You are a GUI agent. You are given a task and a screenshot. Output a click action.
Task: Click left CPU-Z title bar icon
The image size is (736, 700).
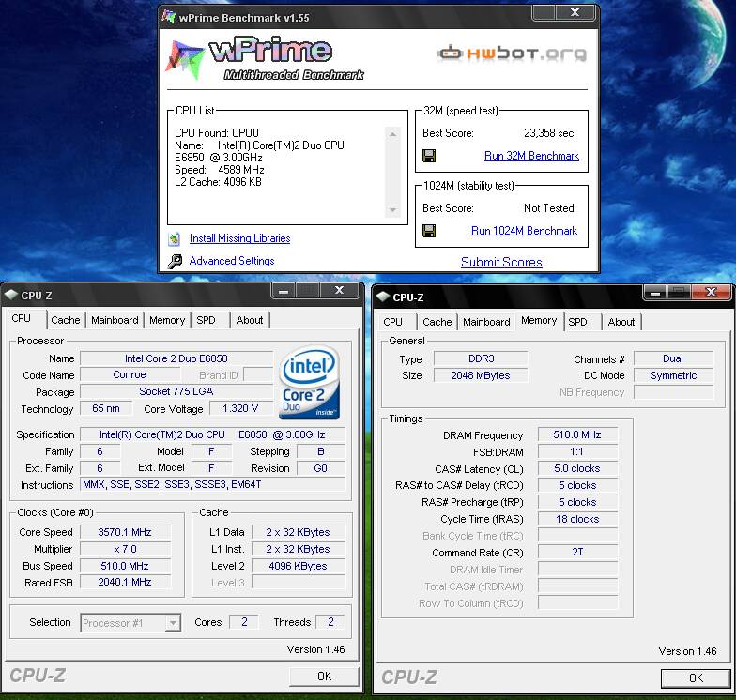pyautogui.click(x=11, y=295)
